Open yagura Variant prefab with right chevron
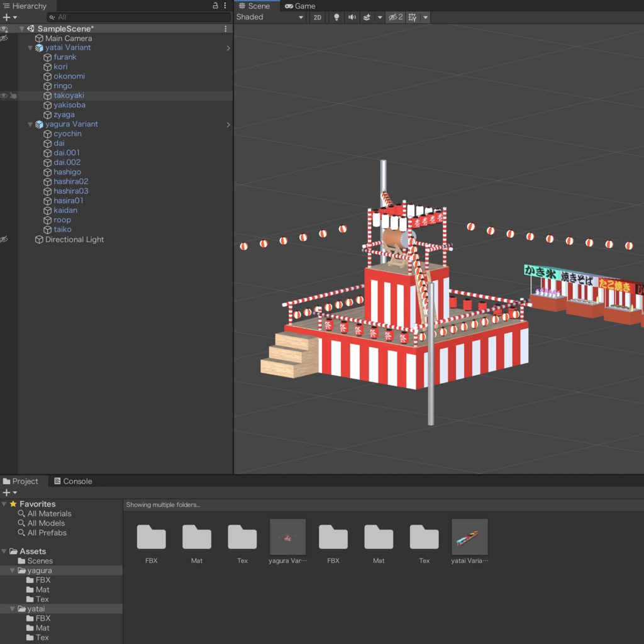Image resolution: width=644 pixels, height=644 pixels. click(228, 125)
